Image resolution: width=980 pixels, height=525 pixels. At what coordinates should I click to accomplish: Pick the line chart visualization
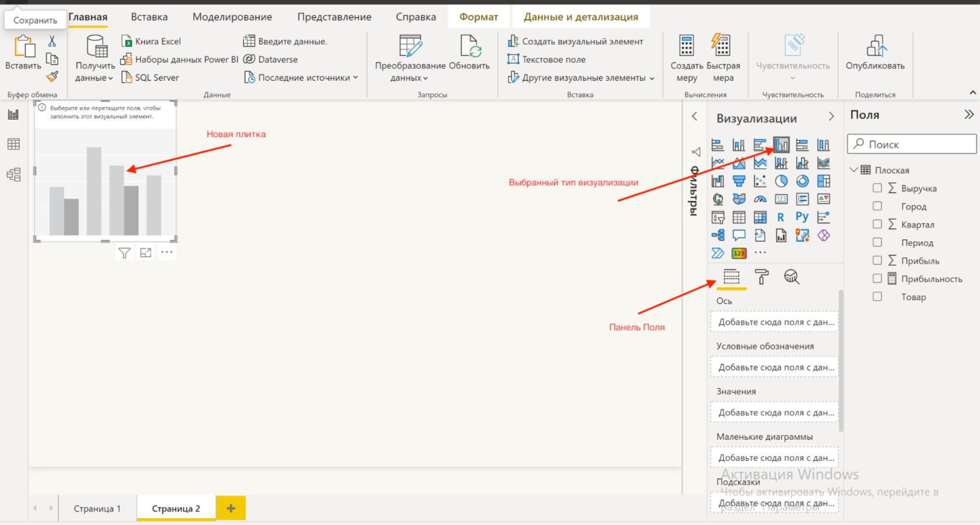click(x=717, y=163)
